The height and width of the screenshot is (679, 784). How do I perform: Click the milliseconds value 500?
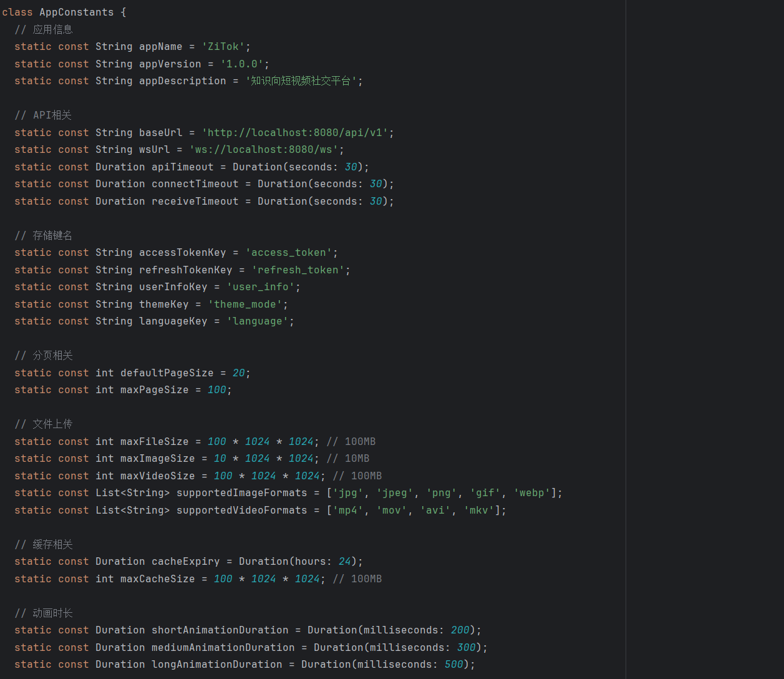click(454, 665)
